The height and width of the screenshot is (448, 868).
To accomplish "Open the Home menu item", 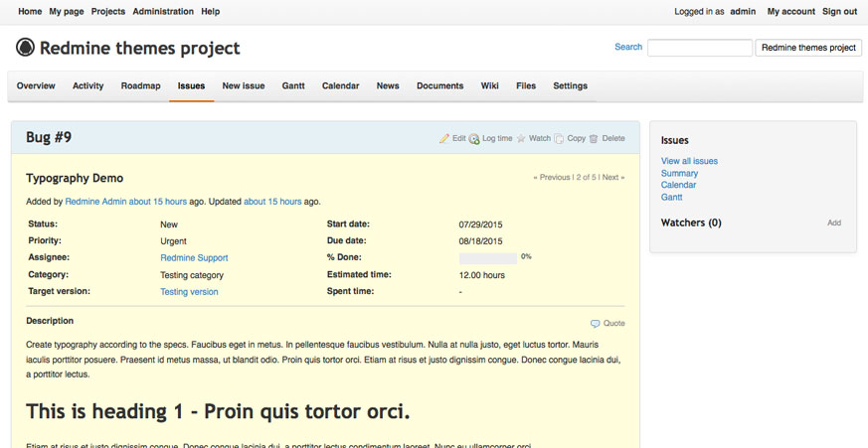I will (x=30, y=11).
